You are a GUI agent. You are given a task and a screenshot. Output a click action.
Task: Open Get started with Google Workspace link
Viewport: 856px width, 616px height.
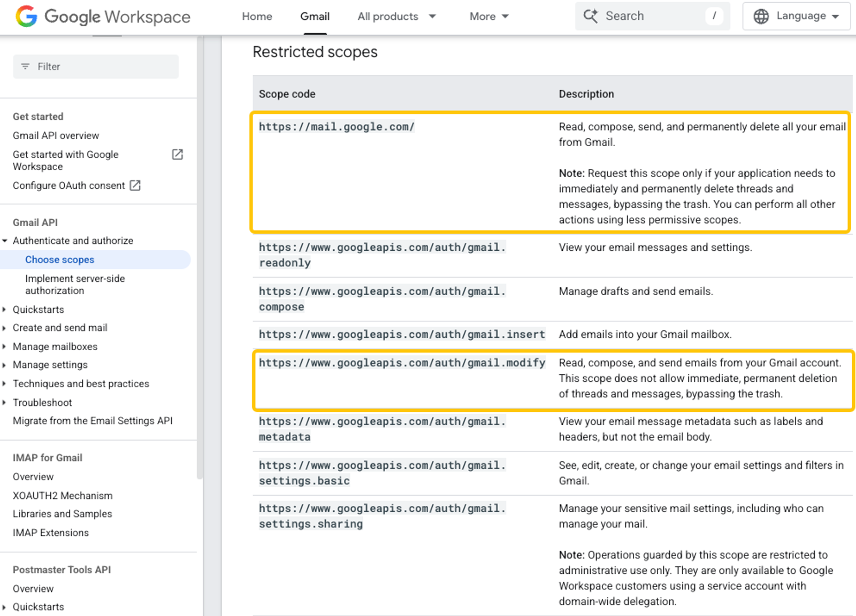pos(65,160)
